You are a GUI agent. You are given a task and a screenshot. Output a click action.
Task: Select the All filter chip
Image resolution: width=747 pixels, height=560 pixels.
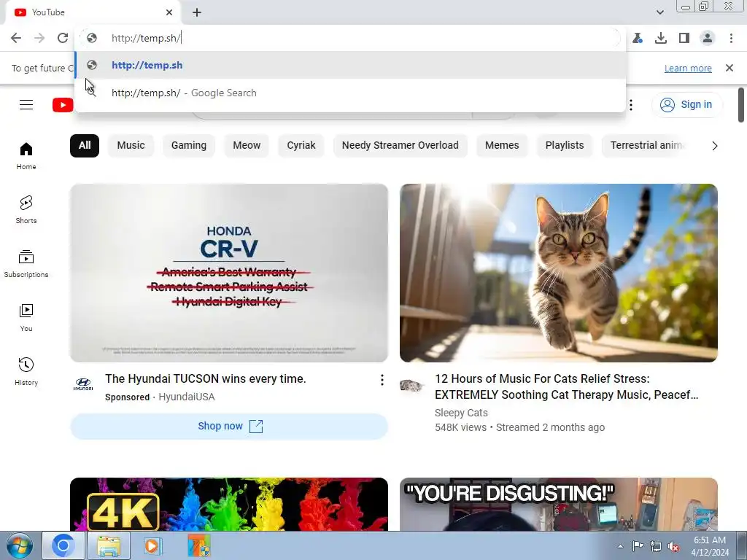(x=85, y=145)
